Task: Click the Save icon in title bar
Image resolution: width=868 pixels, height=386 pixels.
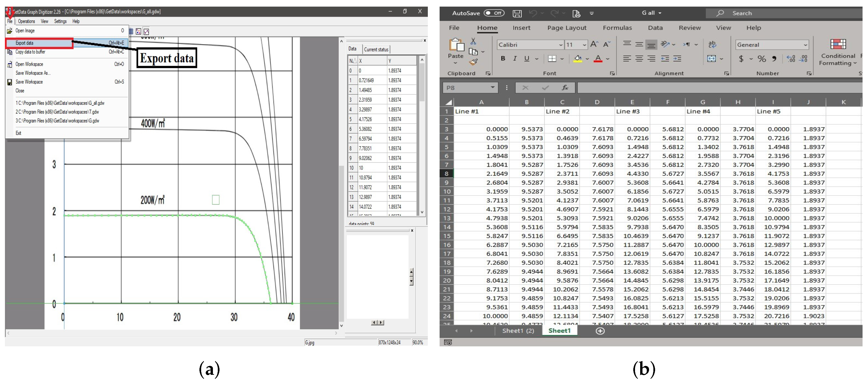Action: (x=517, y=13)
